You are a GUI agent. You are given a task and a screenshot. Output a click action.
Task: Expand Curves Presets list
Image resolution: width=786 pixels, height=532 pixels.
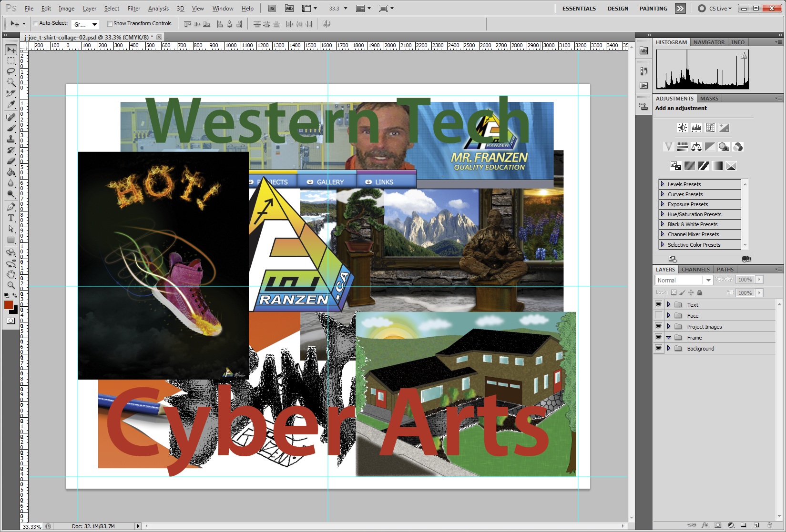[x=663, y=194]
